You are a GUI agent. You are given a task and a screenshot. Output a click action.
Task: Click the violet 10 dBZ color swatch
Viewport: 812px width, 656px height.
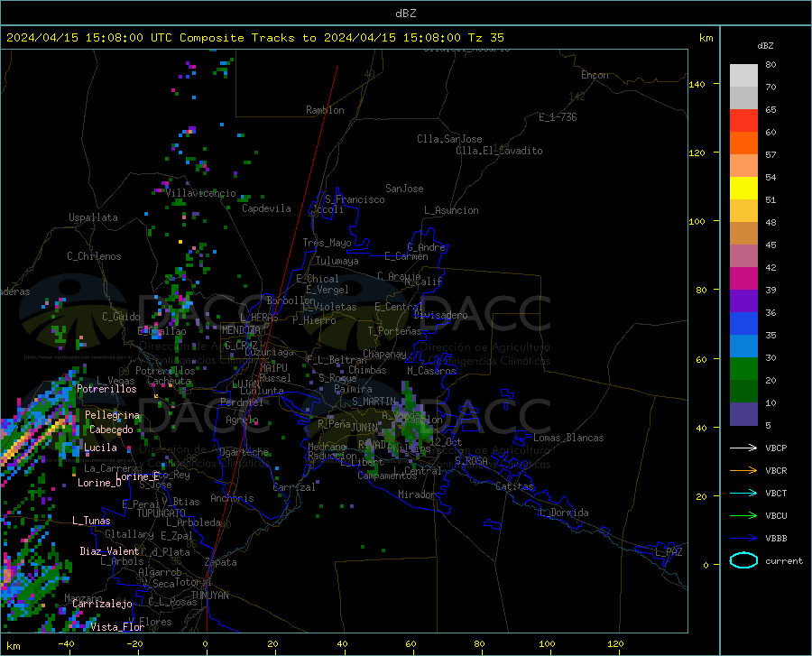pos(743,414)
